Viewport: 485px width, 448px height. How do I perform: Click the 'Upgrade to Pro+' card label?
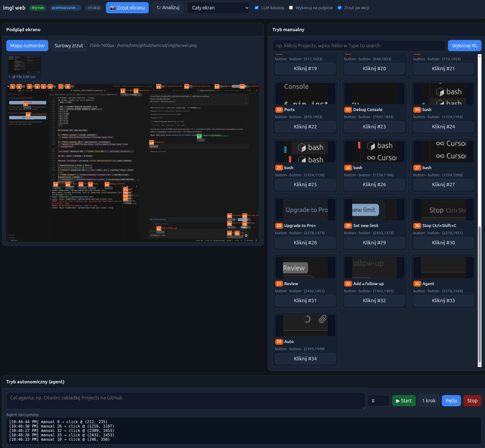point(300,225)
